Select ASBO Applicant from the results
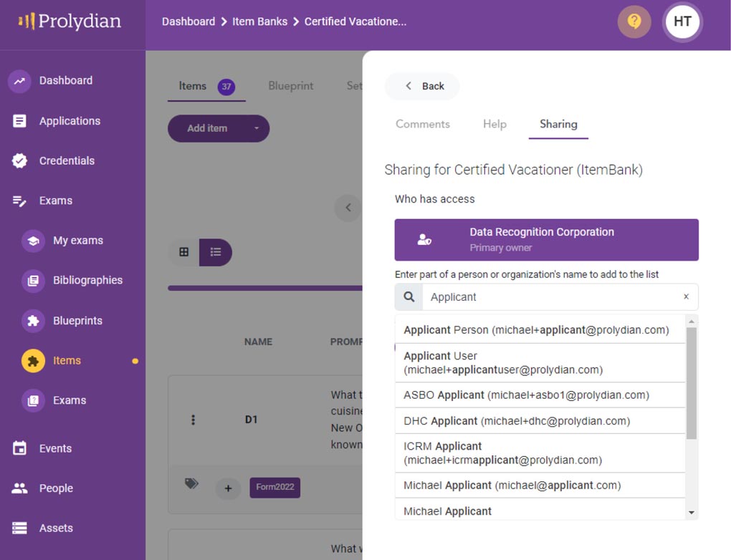 click(x=540, y=395)
